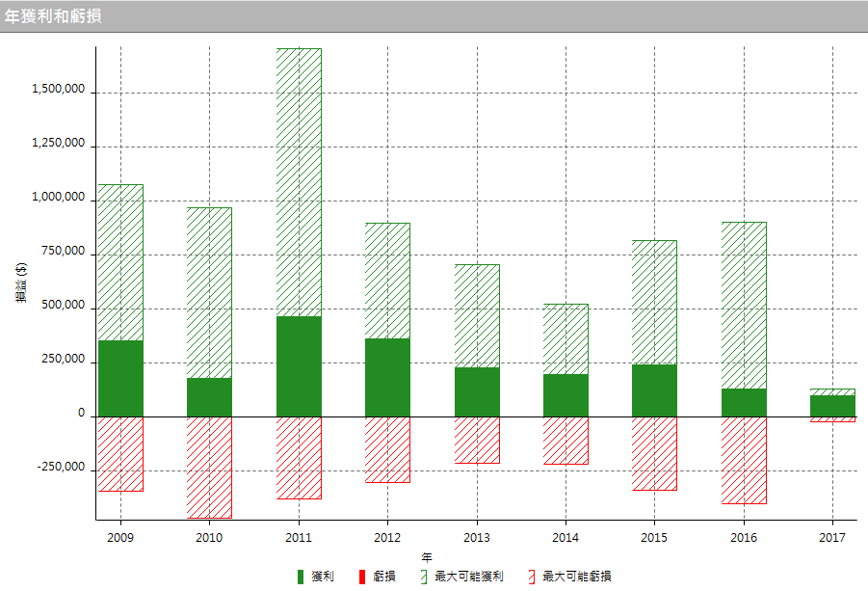Select the 2011 x-axis label

click(299, 537)
